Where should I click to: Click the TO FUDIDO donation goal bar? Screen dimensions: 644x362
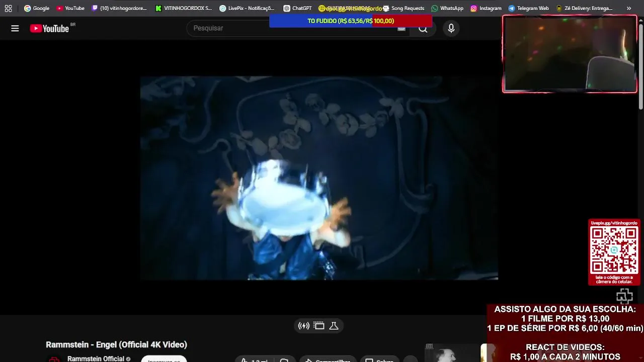pyautogui.click(x=351, y=21)
